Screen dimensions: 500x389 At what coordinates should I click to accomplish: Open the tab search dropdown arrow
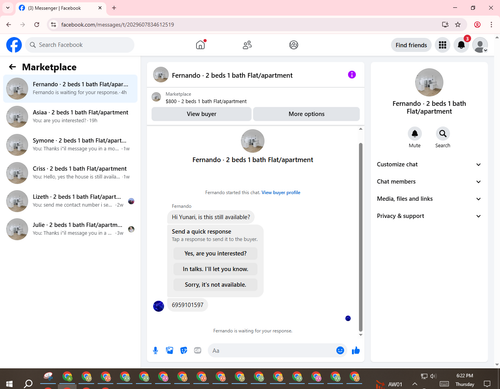click(x=8, y=8)
